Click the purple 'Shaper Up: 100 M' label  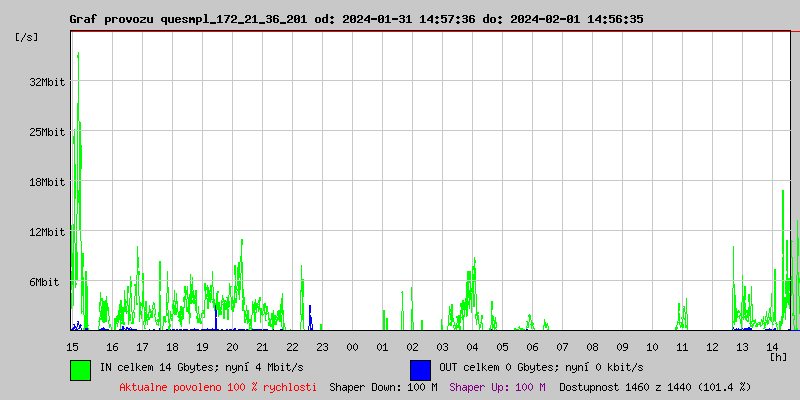point(497,387)
